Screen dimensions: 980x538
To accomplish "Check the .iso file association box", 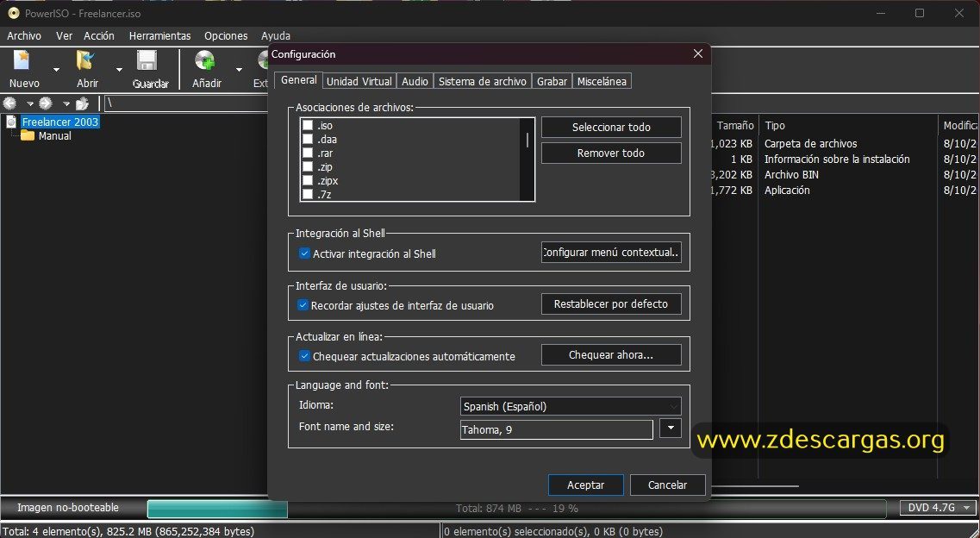I will point(308,126).
